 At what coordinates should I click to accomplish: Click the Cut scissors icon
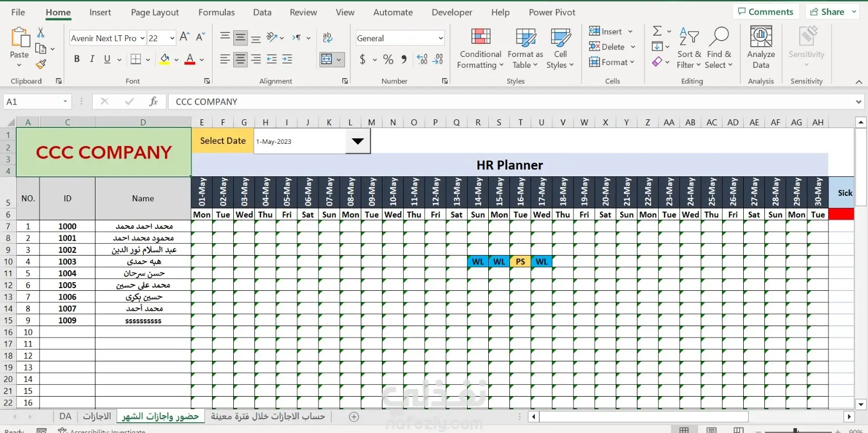click(x=41, y=33)
